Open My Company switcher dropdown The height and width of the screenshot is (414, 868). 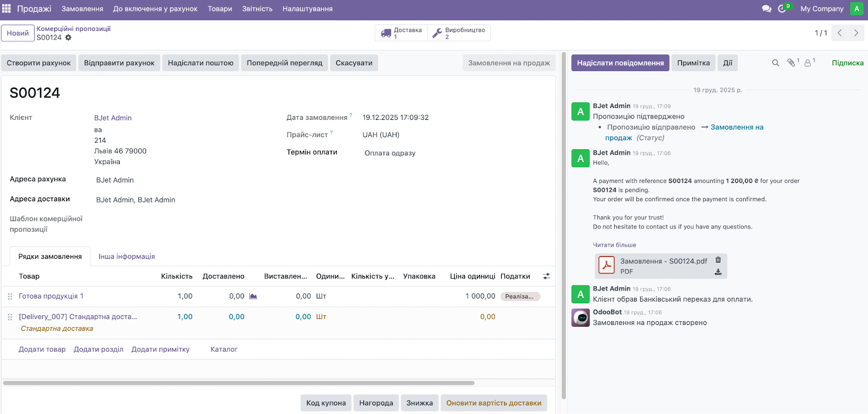coord(821,9)
